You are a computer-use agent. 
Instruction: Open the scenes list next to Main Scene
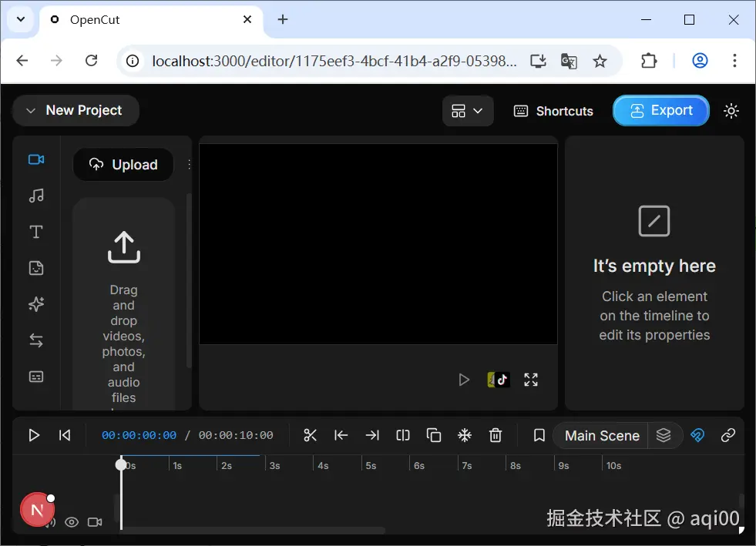point(664,435)
